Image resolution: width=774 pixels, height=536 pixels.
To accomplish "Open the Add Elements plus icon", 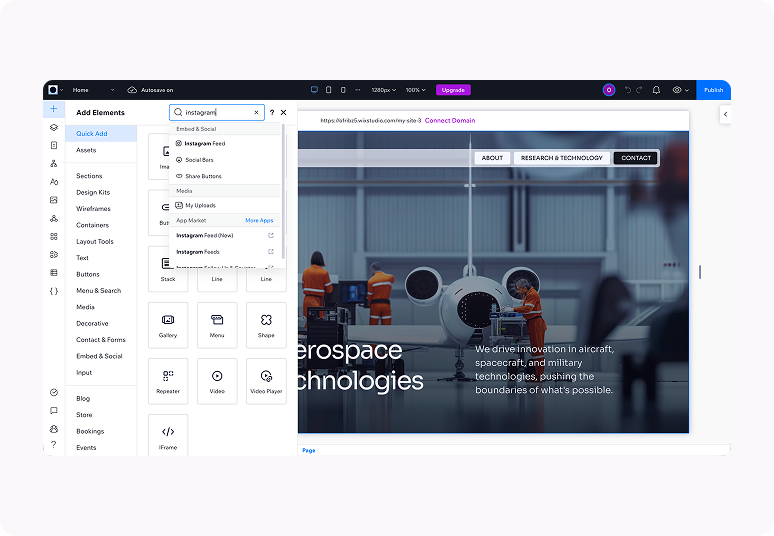I will pyautogui.click(x=54, y=109).
